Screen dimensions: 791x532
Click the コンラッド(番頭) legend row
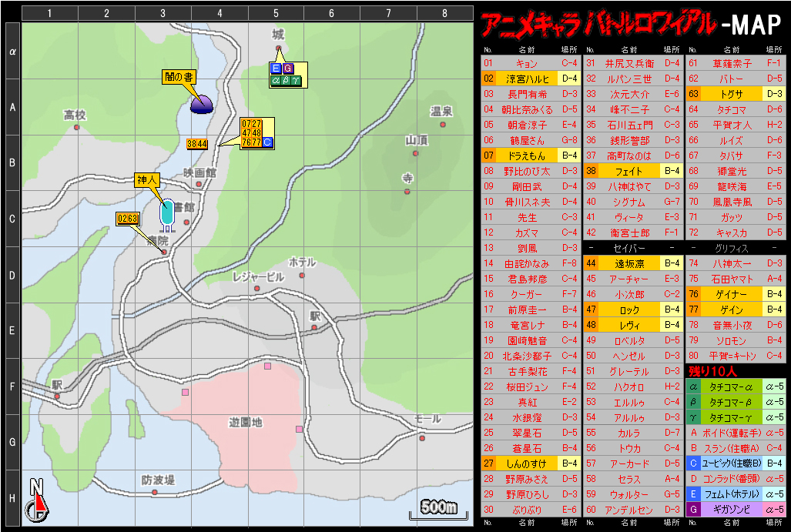click(x=736, y=479)
